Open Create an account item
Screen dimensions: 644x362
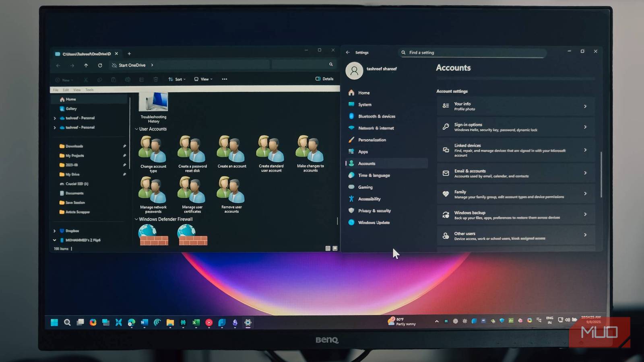coord(232,152)
